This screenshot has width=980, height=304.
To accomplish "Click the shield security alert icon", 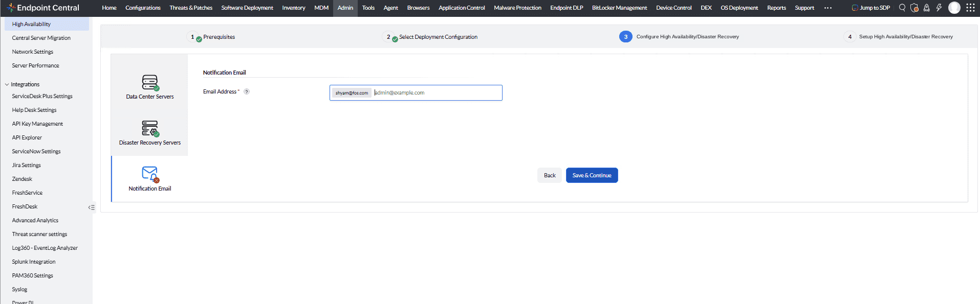I will [914, 8].
